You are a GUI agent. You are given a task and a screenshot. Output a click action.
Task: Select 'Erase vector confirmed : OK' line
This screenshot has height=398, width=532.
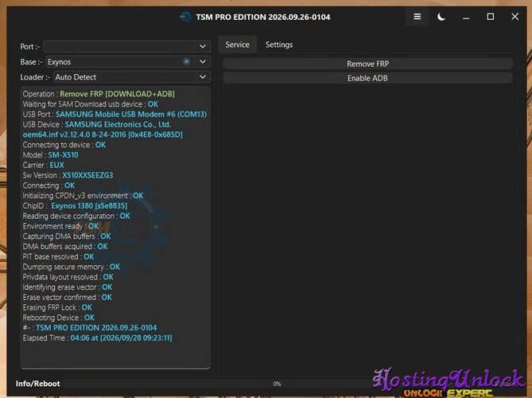click(67, 297)
